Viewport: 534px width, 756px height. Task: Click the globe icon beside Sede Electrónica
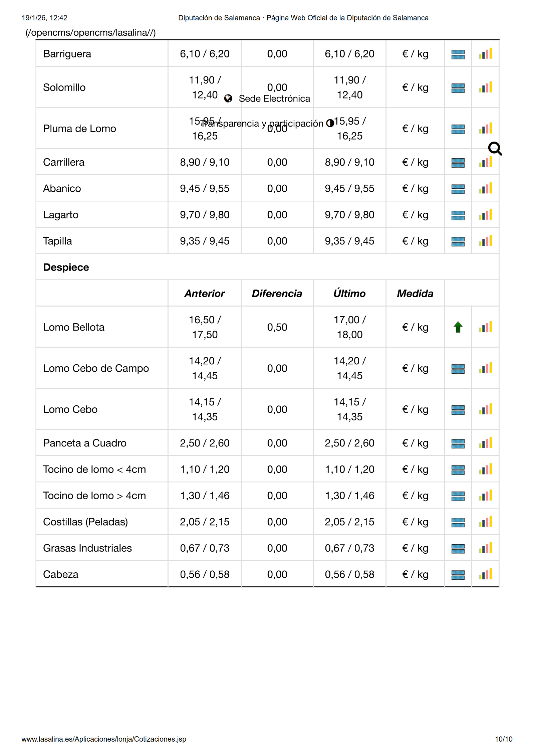(x=228, y=99)
